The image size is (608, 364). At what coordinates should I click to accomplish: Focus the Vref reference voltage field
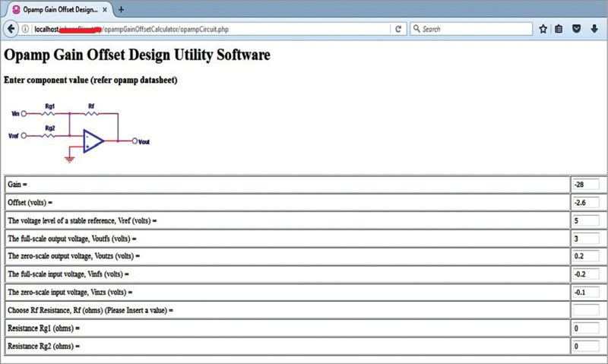(585, 220)
